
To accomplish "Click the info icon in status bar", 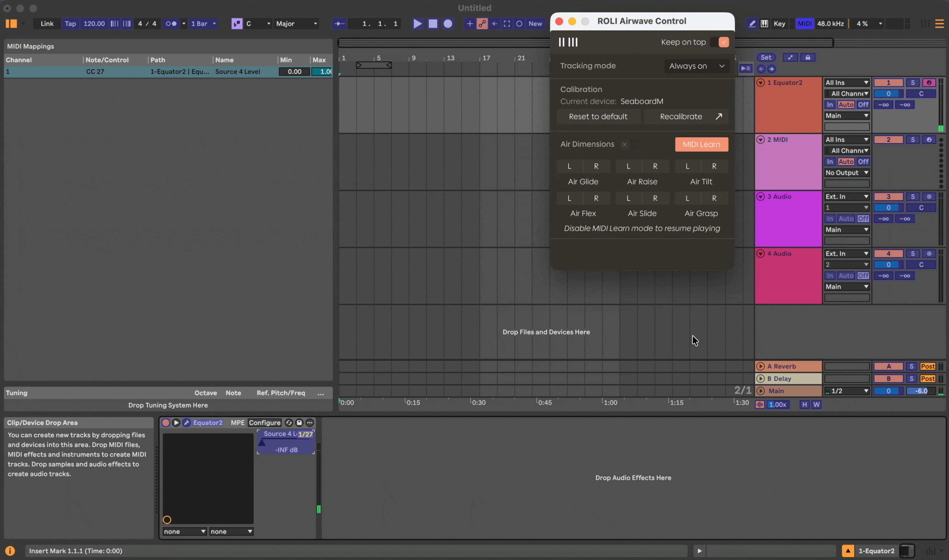I will tap(10, 551).
